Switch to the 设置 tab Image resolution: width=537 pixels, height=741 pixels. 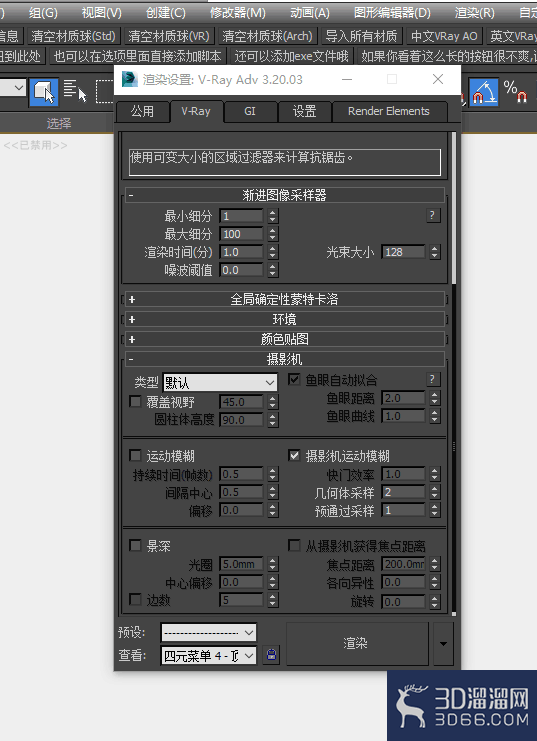point(304,112)
